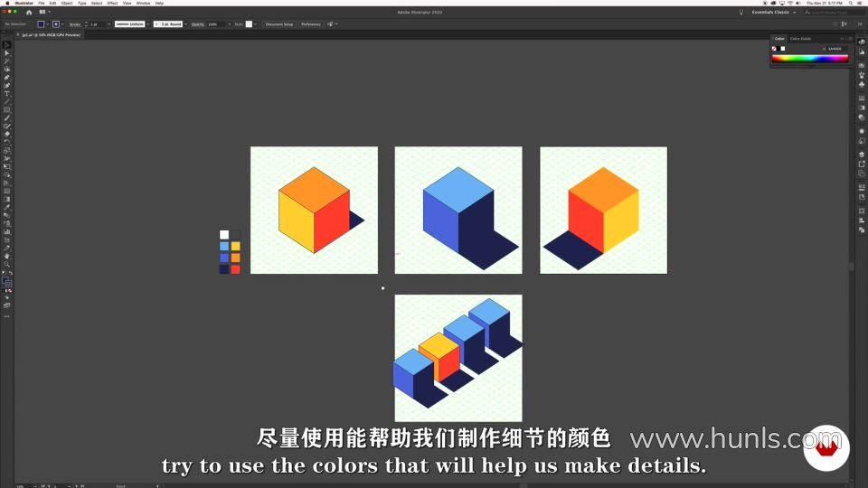Viewport: 868px width, 488px height.
Task: Open fill color dropdown in control bar
Action: click(x=47, y=24)
